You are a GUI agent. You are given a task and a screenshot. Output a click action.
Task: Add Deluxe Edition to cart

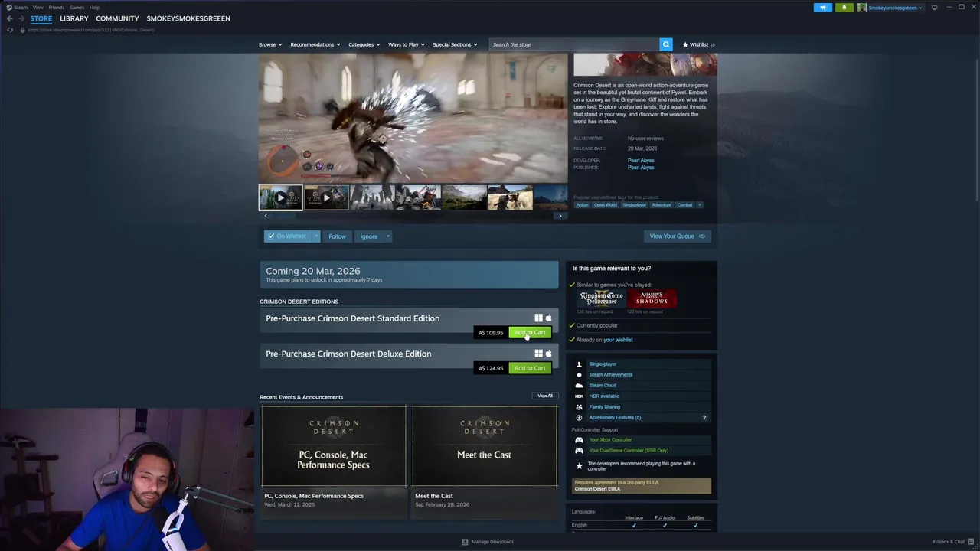(530, 368)
